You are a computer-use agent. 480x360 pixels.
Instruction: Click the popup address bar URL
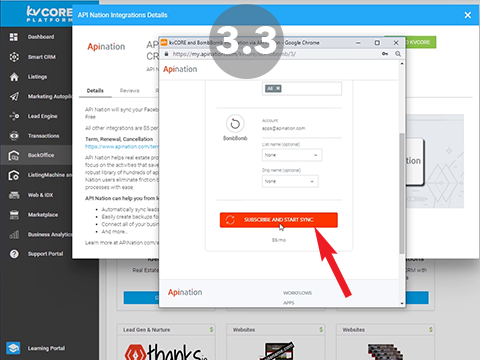[x=234, y=54]
